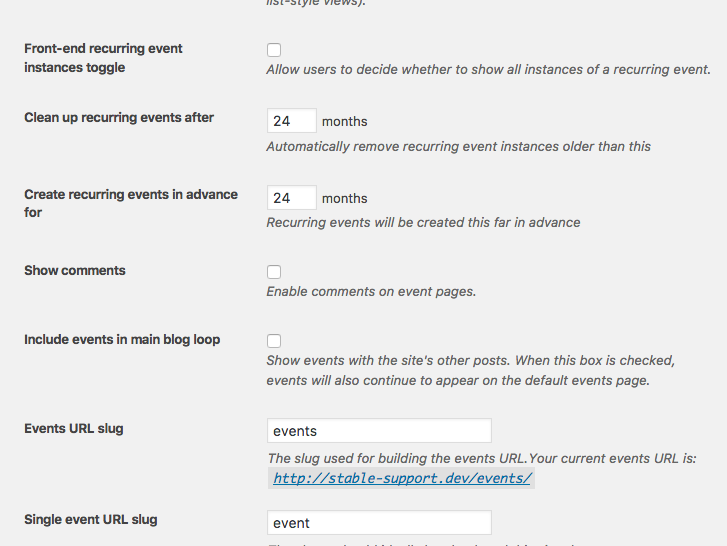The width and height of the screenshot is (727, 546).
Task: Click into the Events URL slug text box
Action: pos(379,431)
